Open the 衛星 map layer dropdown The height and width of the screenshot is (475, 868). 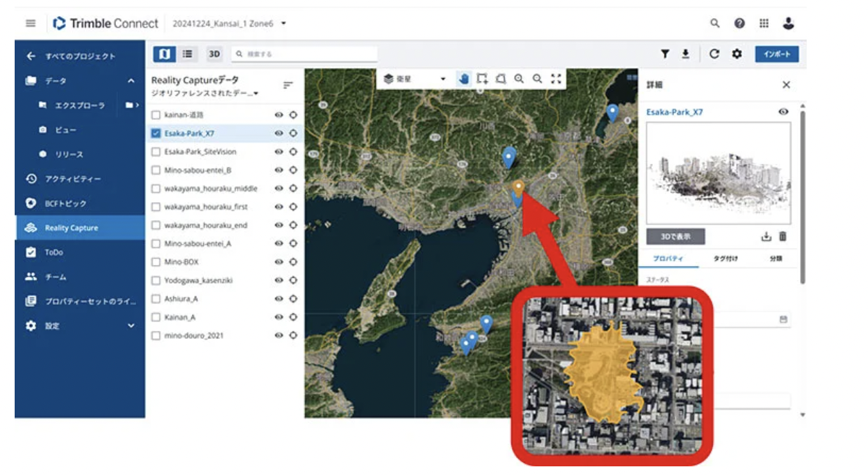(415, 79)
